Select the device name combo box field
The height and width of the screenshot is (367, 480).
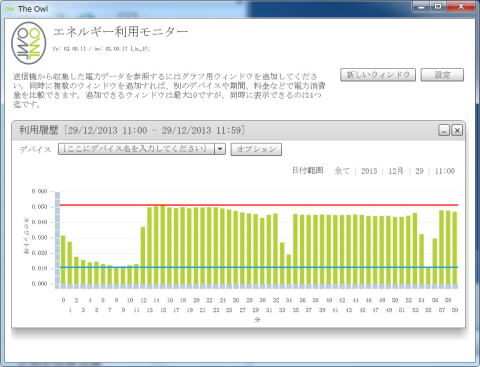tap(142, 149)
